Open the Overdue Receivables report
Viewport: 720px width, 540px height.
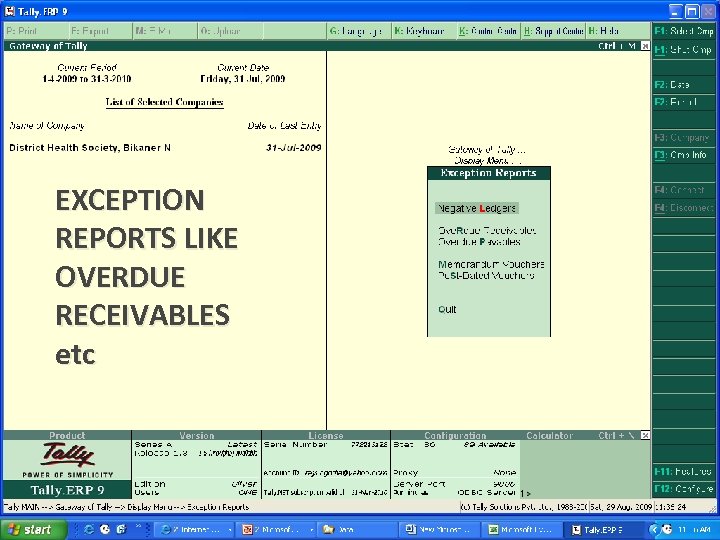[487, 231]
